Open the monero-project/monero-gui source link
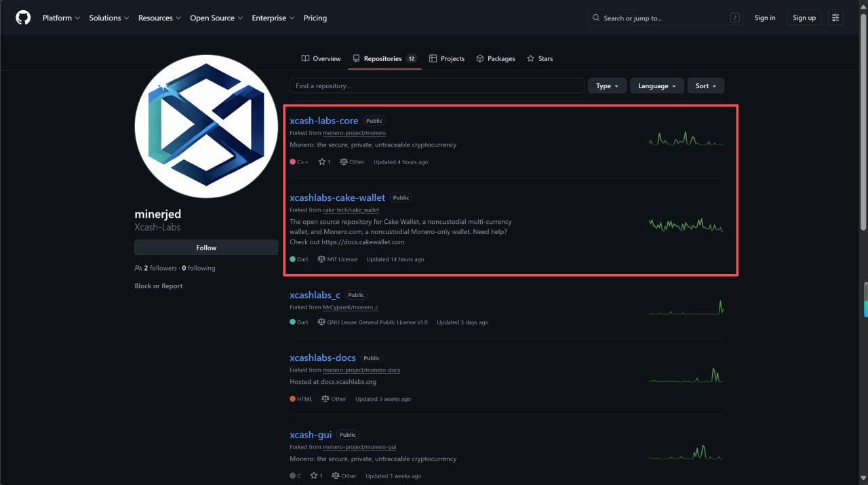Screen dimensions: 868x485 (359, 447)
